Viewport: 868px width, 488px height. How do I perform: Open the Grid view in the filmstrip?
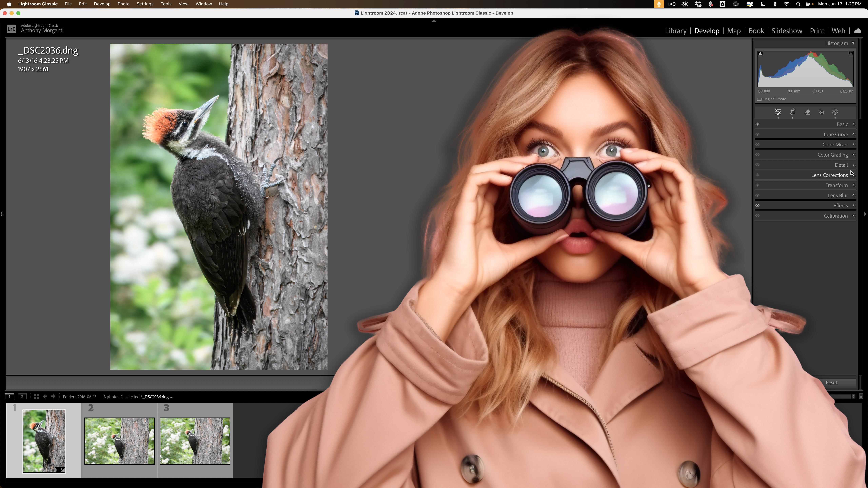(36, 396)
